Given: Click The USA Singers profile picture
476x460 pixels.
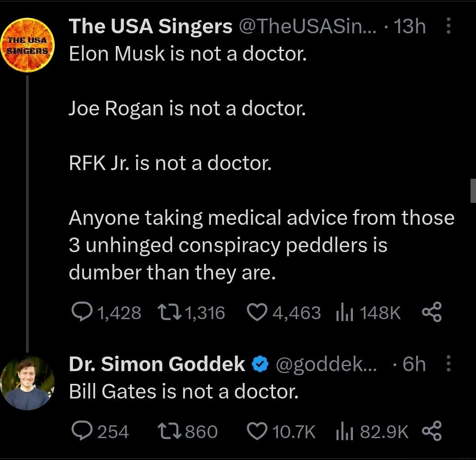Looking at the screenshot, I should (28, 45).
